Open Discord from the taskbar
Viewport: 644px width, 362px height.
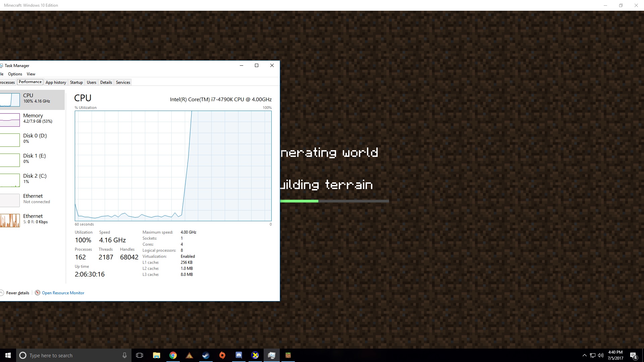click(x=238, y=355)
